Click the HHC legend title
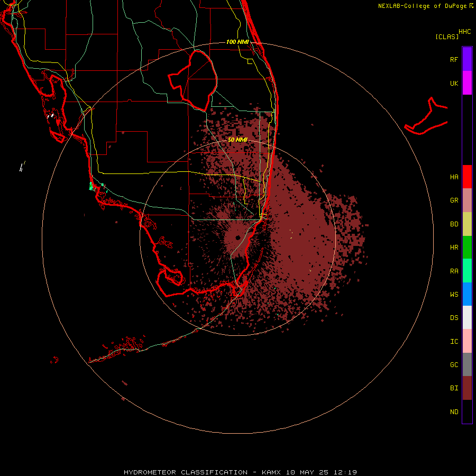 (x=464, y=32)
